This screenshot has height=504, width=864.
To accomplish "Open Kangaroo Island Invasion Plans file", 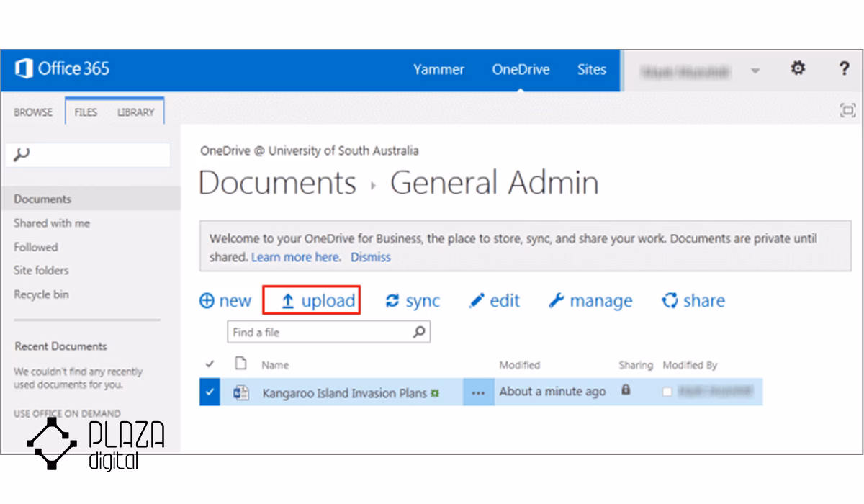I will 344,394.
